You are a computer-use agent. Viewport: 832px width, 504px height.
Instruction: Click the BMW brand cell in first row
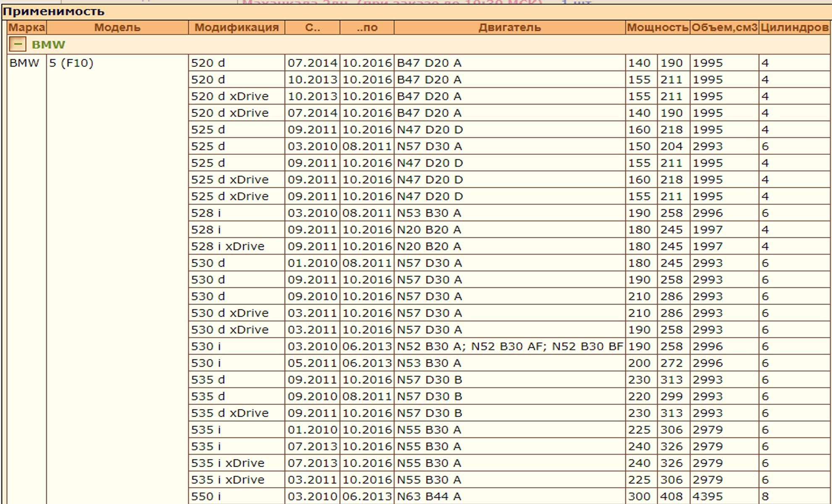[24, 63]
